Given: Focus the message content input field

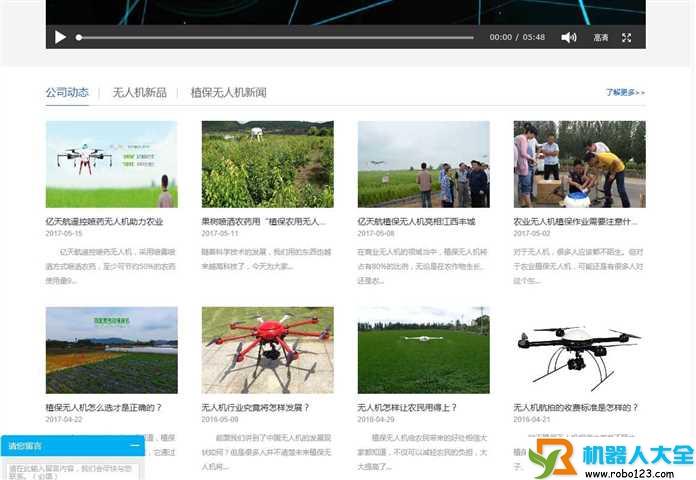Looking at the screenshot, I should 72,472.
